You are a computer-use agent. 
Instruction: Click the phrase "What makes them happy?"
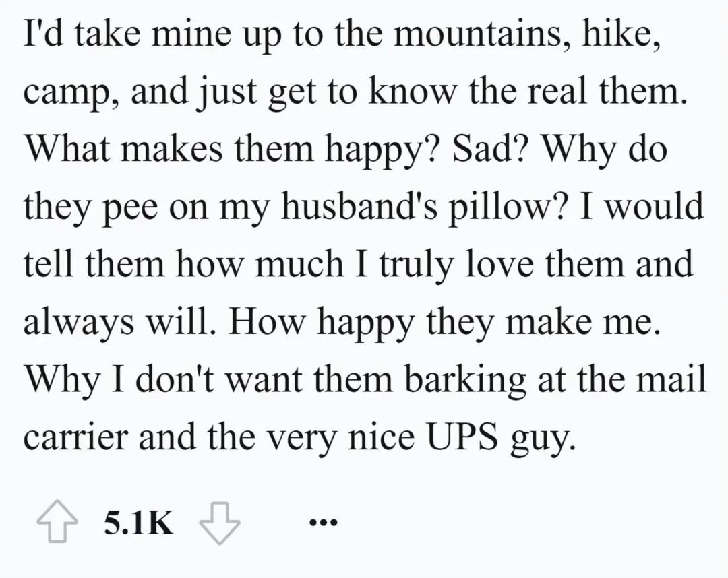[231, 150]
